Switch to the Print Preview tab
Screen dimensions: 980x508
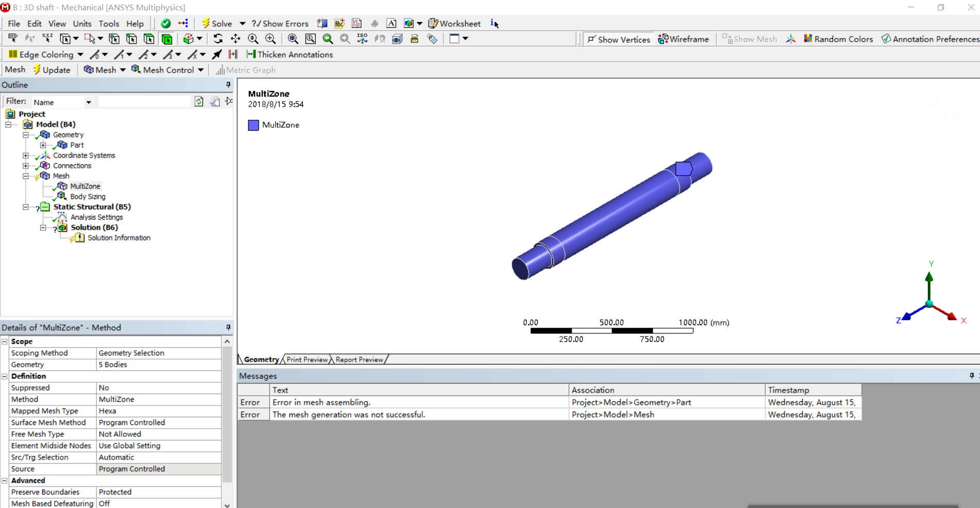coord(307,360)
